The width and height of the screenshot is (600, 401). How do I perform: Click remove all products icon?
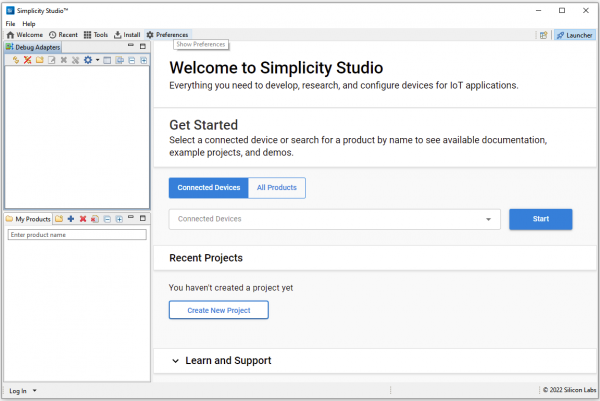pos(95,219)
